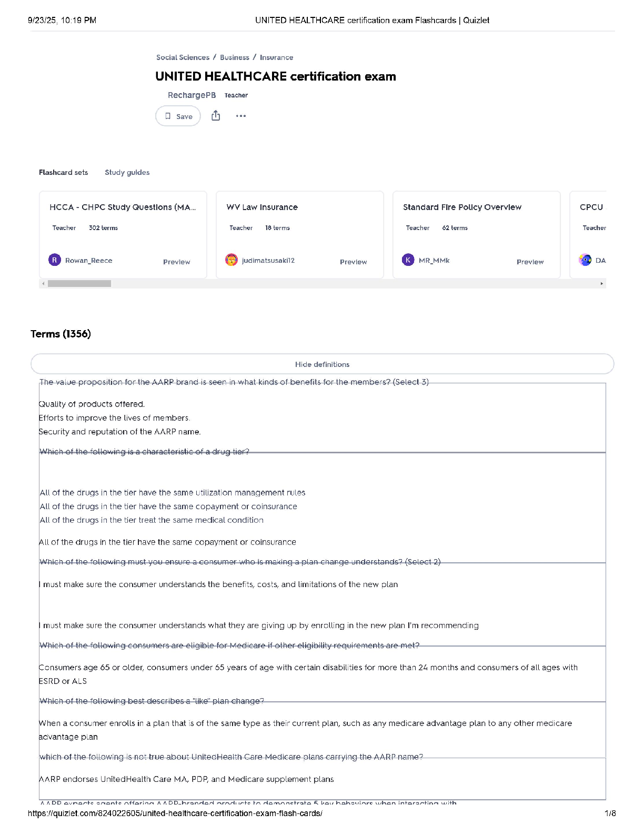
Task: Open the three-dot more options menu
Action: [x=241, y=116]
